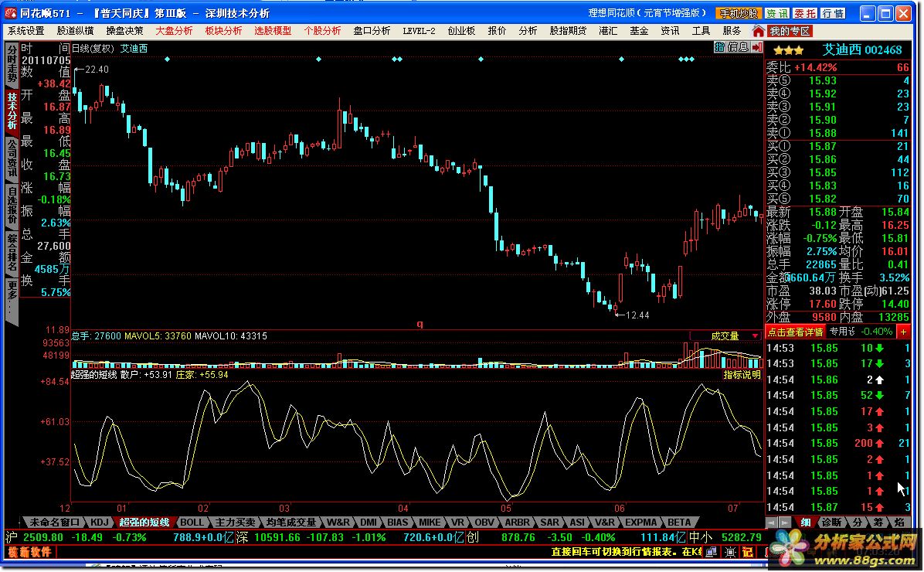This screenshot has height=572, width=924.
Task: Select the KDJ indicator tab
Action: (100, 523)
